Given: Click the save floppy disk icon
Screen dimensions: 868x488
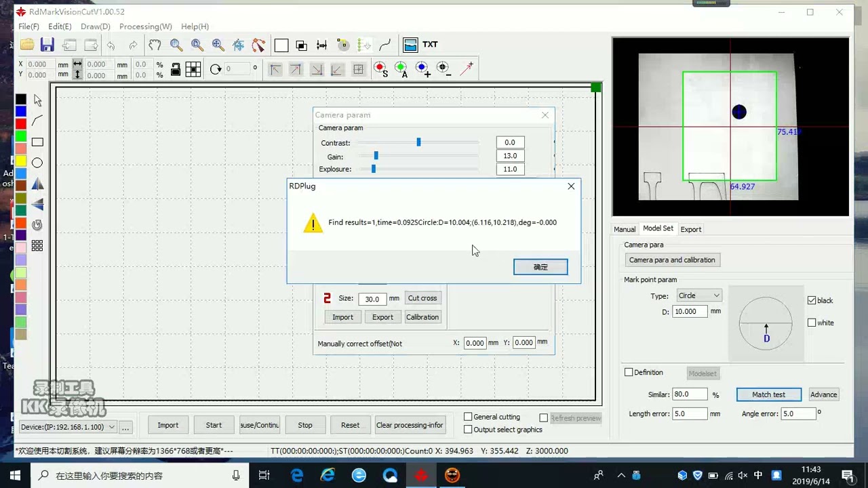Looking at the screenshot, I should 47,45.
